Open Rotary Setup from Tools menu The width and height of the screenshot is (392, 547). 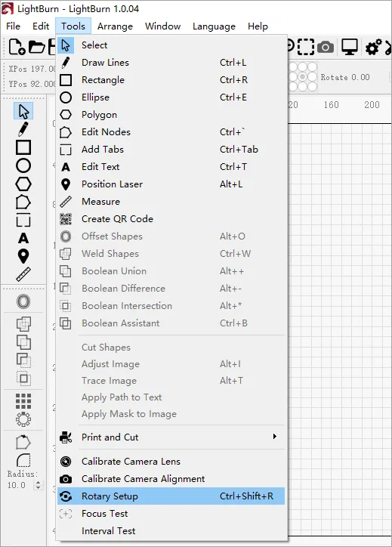[171, 496]
